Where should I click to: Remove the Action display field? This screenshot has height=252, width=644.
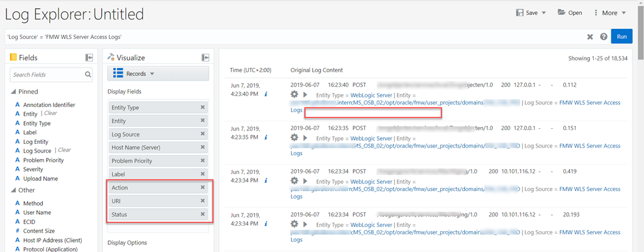(x=203, y=187)
